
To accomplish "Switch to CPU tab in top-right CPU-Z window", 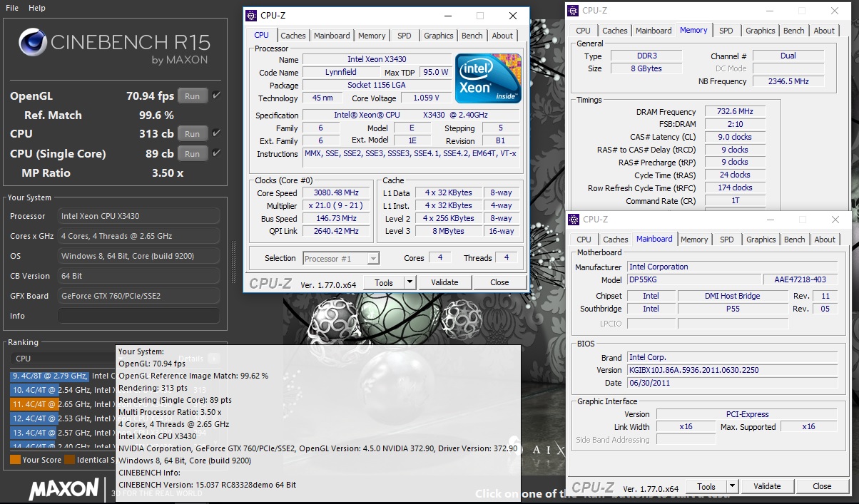I will pos(584,31).
